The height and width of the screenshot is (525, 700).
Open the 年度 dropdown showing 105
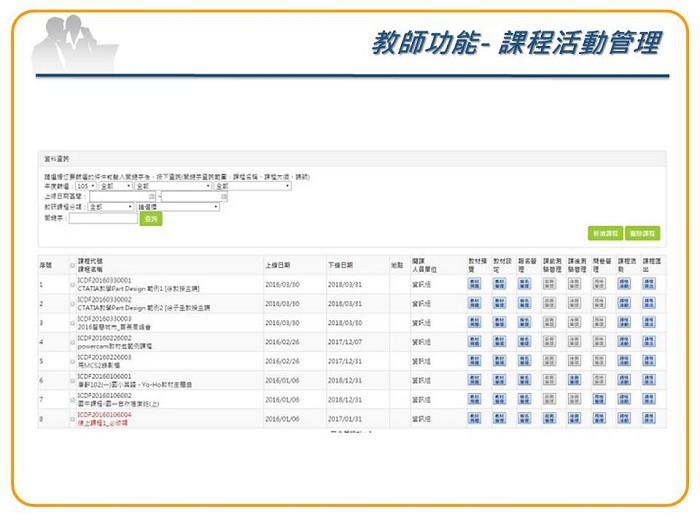85,186
